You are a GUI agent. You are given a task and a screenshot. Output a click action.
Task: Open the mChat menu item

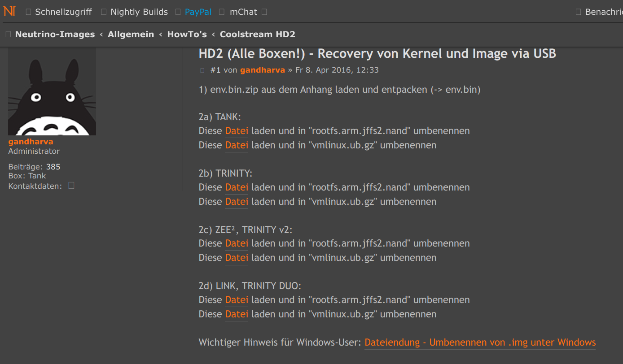tap(243, 12)
